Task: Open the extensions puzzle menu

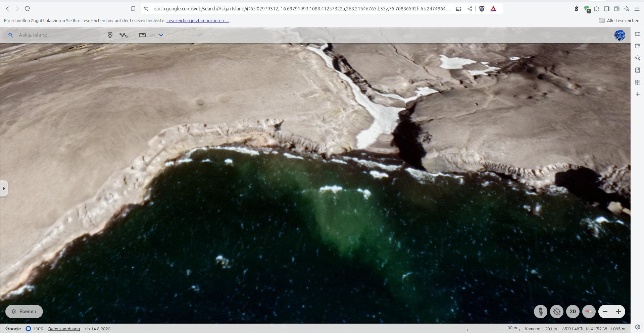Action: 597,9
